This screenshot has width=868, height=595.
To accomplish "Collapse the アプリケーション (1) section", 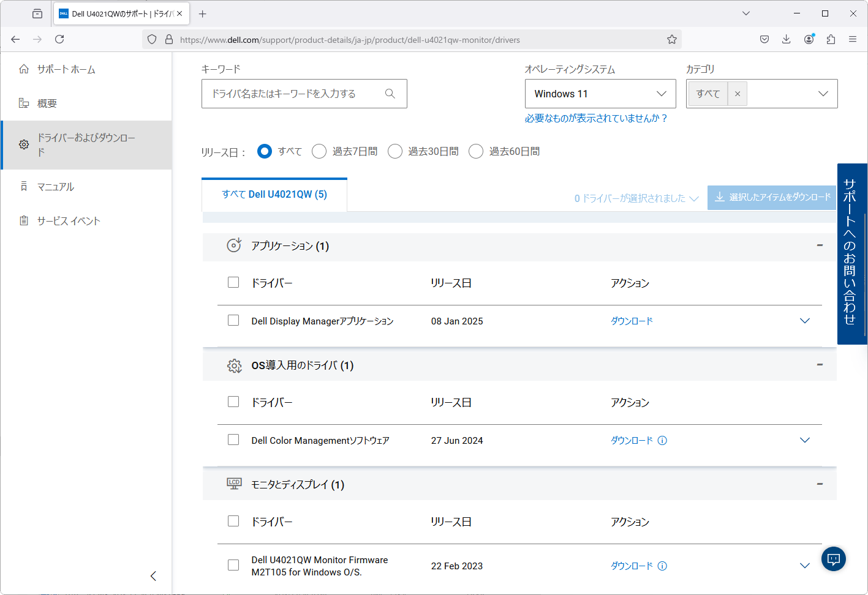I will pyautogui.click(x=820, y=245).
